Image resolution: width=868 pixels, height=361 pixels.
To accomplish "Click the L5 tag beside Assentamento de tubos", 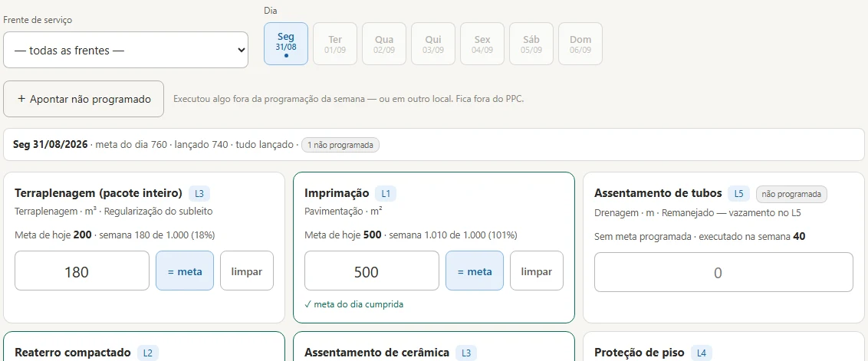I will (x=738, y=193).
